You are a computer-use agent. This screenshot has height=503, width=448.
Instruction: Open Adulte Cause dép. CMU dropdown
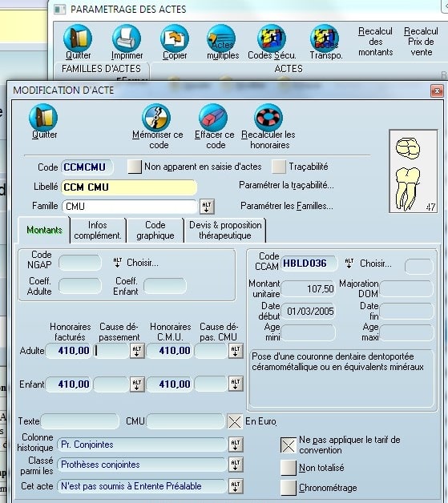click(x=236, y=351)
